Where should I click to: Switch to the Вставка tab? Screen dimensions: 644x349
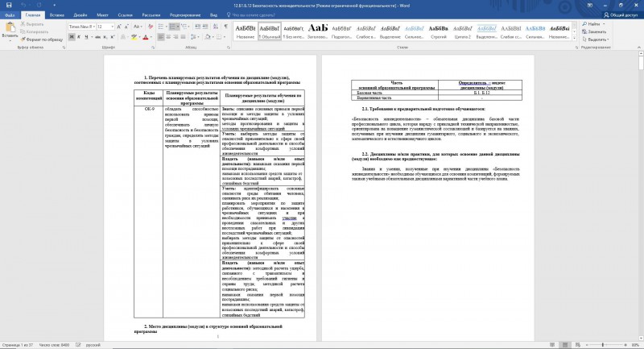pos(56,15)
